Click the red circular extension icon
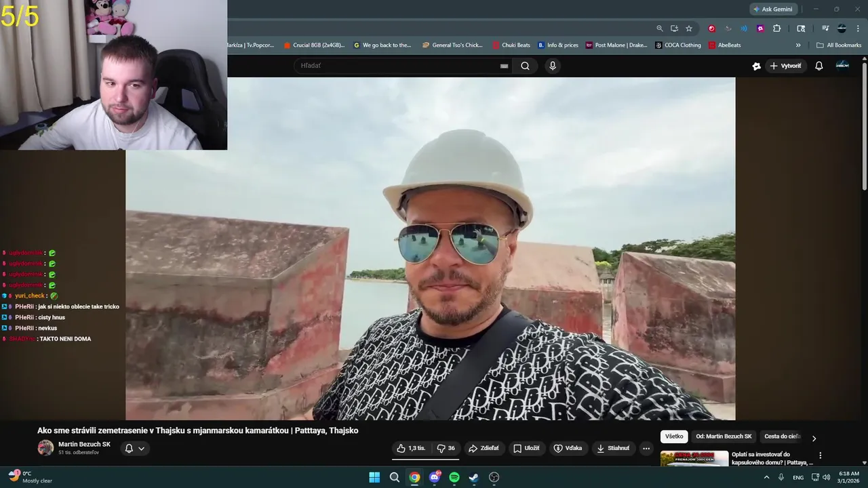 711,28
